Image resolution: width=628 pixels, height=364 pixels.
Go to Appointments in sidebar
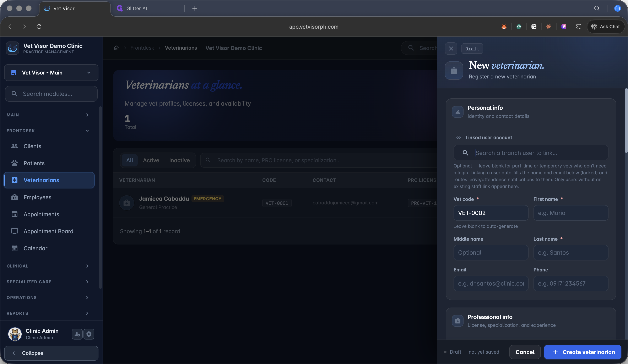click(x=49, y=214)
